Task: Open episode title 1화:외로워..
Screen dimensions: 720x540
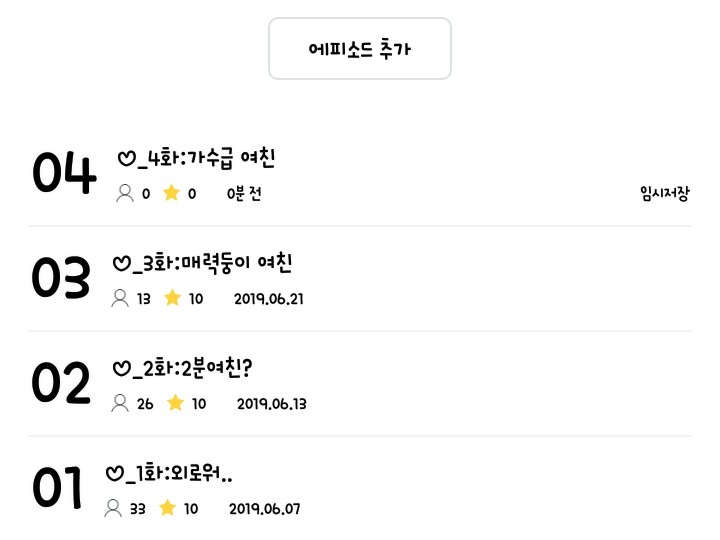Action: coord(169,473)
